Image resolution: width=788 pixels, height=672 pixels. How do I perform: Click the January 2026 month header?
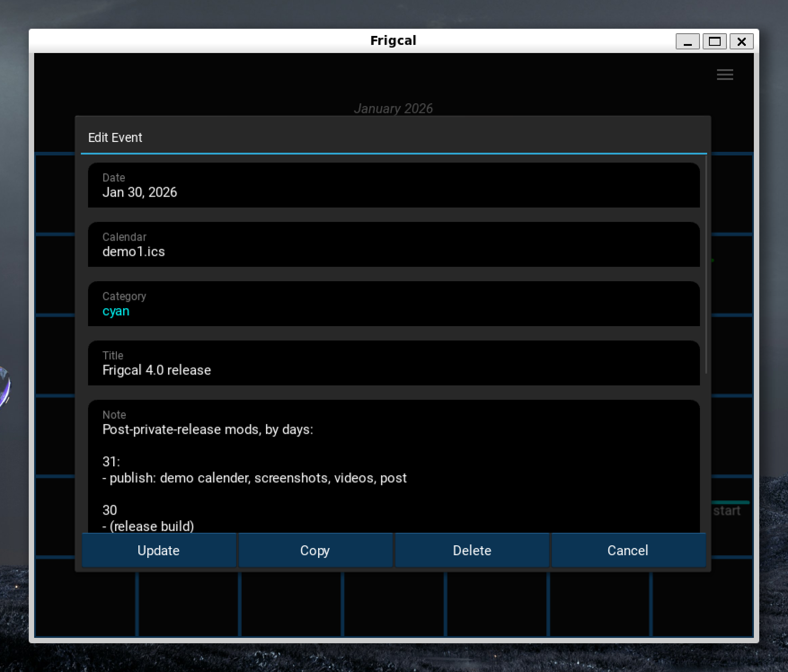(x=393, y=108)
